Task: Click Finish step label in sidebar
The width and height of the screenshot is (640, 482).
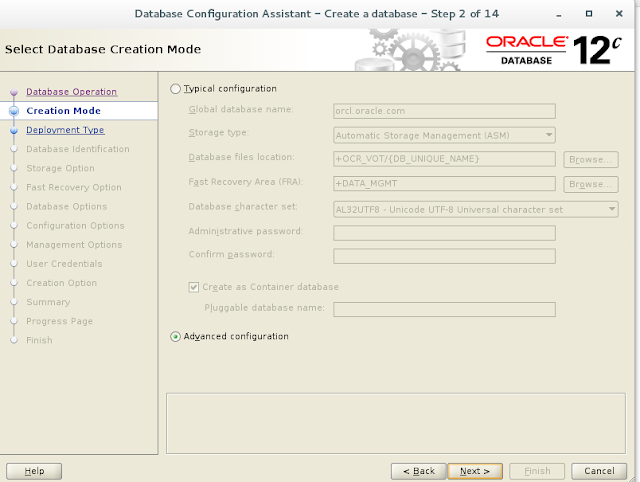Action: click(39, 340)
